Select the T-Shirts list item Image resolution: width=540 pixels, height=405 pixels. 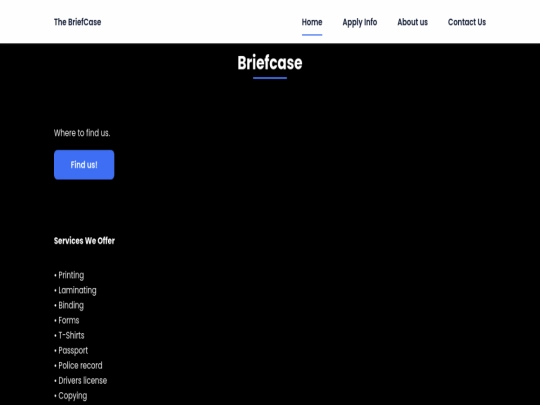click(69, 335)
